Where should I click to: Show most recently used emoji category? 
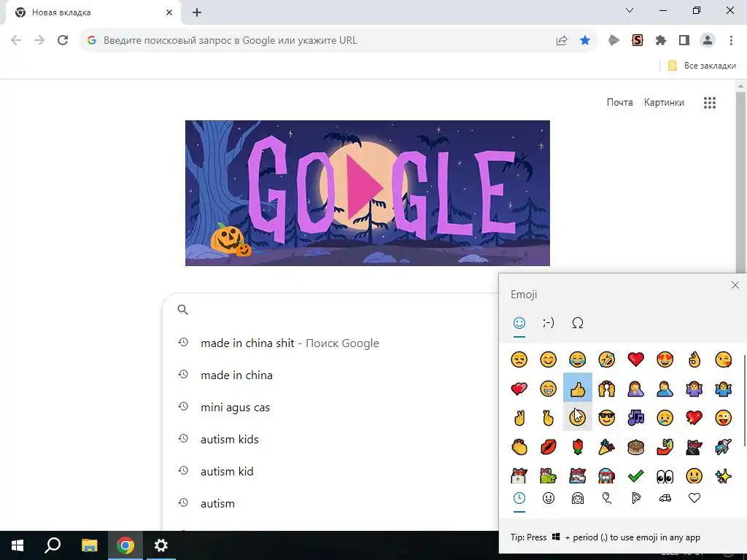[519, 498]
